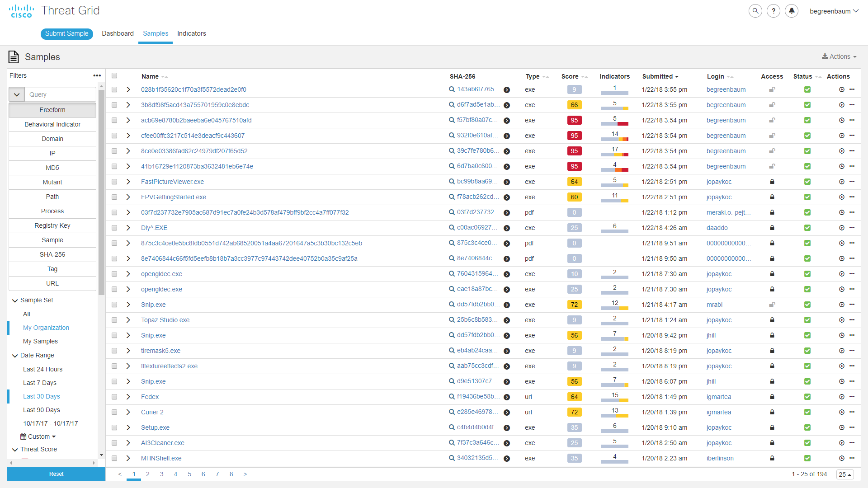Click the target action icon for Curier 2
Viewport: 868px width, 488px height.
click(842, 412)
